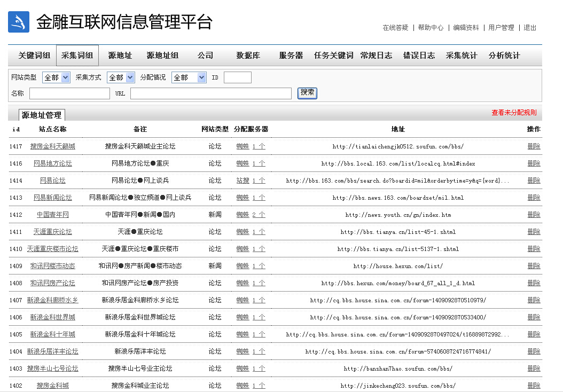The image size is (563, 392).
Task: Delete row 1412 with 删除
Action: tap(534, 215)
